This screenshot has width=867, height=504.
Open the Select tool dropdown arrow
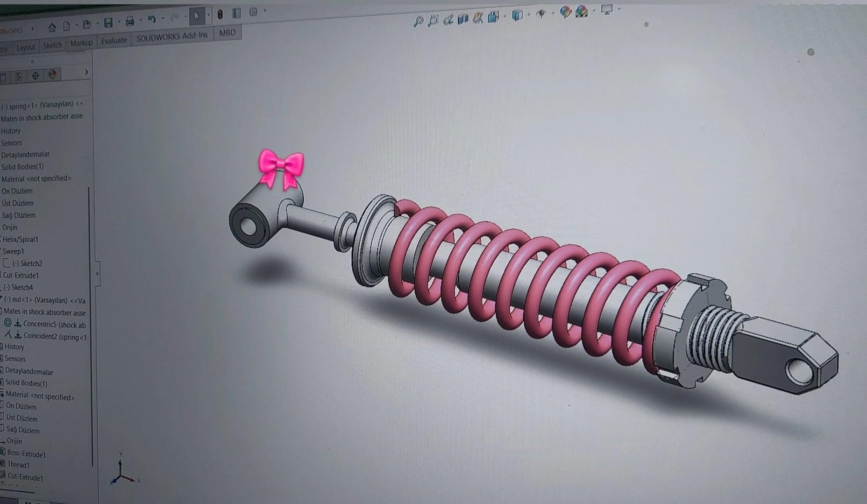point(208,15)
